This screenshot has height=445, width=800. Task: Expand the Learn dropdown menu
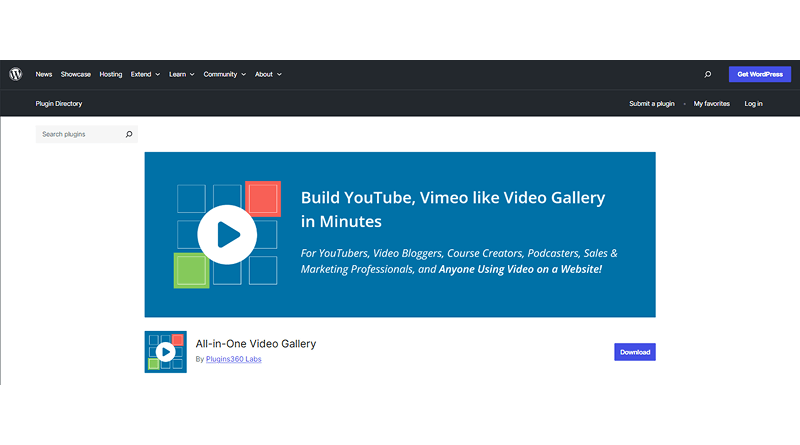pos(182,75)
